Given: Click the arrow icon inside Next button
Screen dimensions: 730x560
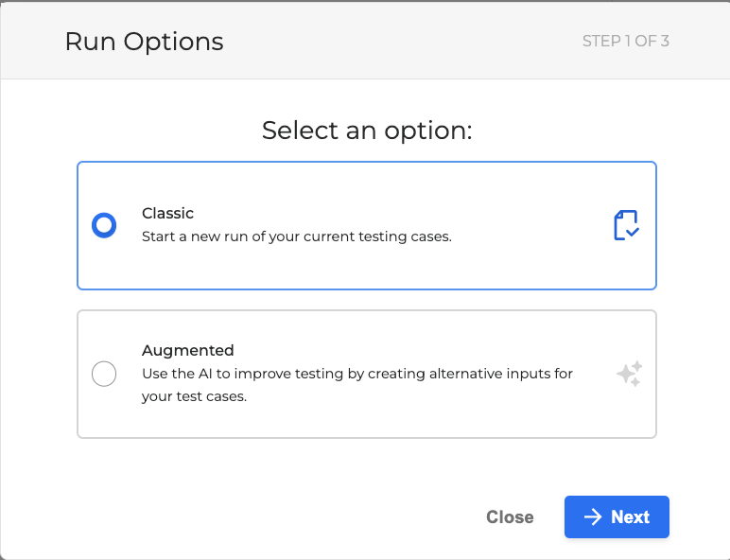Looking at the screenshot, I should [x=593, y=516].
